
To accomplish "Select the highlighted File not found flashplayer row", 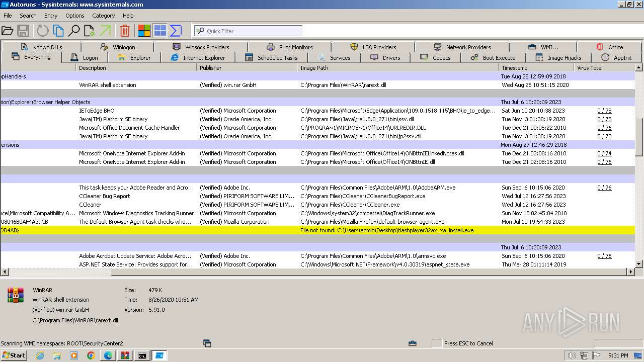I will click(317, 230).
